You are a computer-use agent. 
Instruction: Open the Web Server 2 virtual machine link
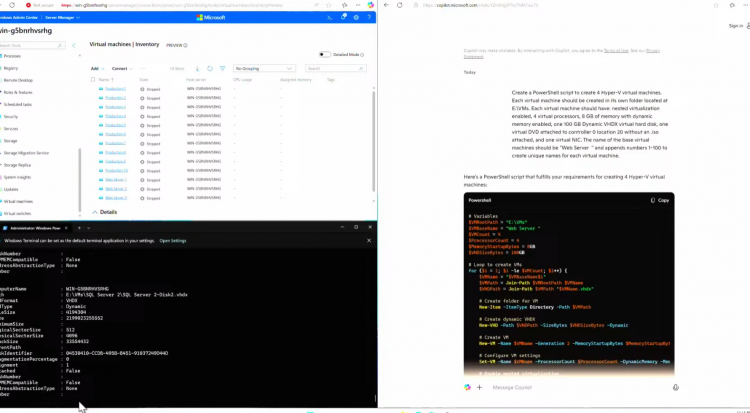pyautogui.click(x=116, y=189)
